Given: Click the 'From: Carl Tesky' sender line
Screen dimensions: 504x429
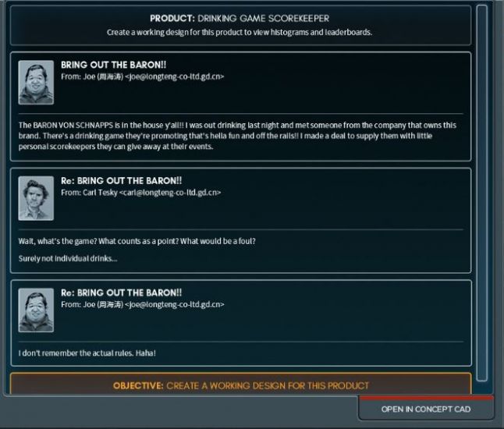Looking at the screenshot, I should coord(90,192).
